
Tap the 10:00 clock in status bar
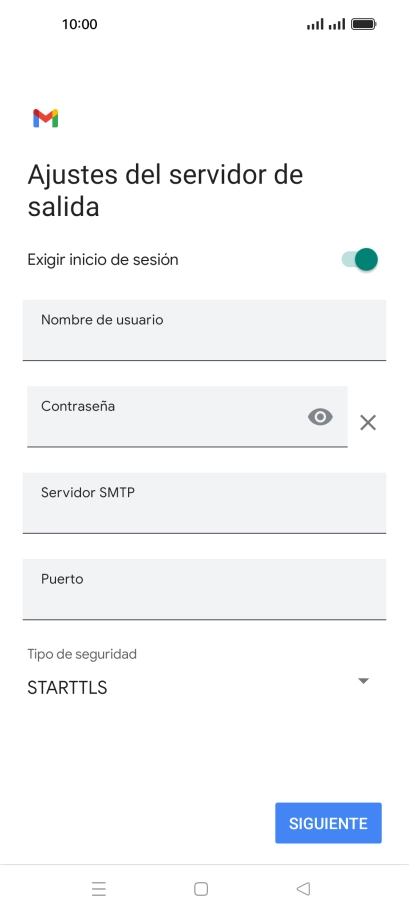[80, 24]
